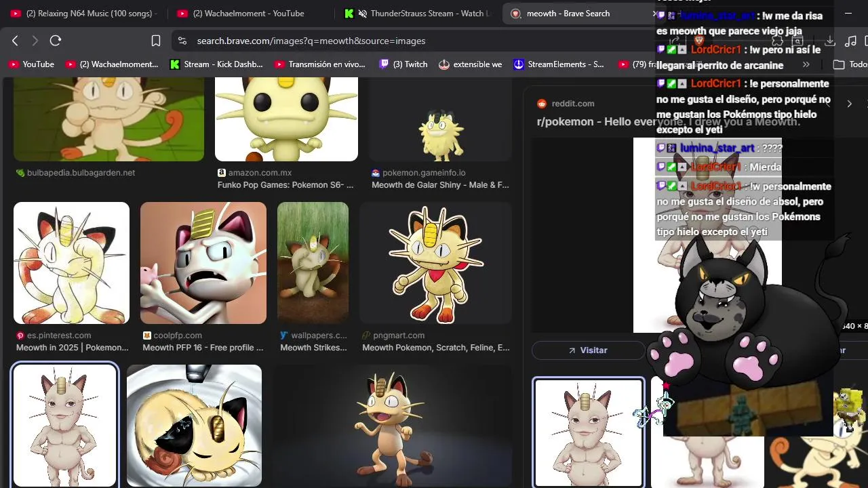Click the wallpapers.c... source label

[319, 335]
